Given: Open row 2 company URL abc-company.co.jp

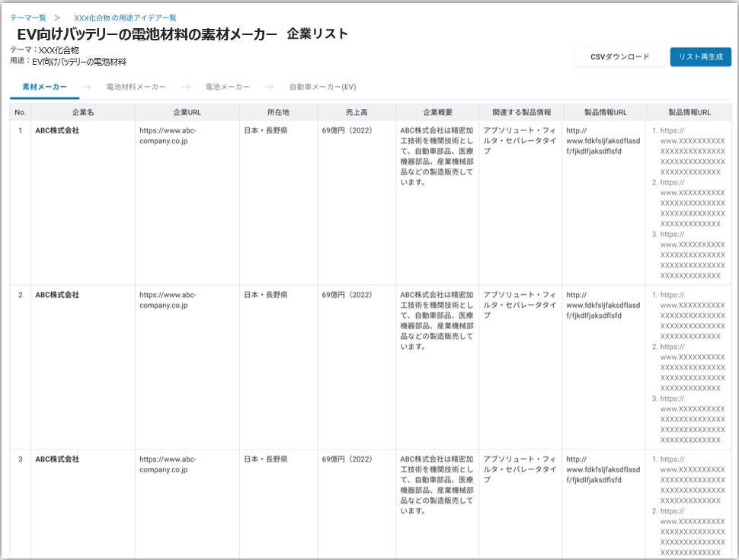Looking at the screenshot, I should pos(168,299).
